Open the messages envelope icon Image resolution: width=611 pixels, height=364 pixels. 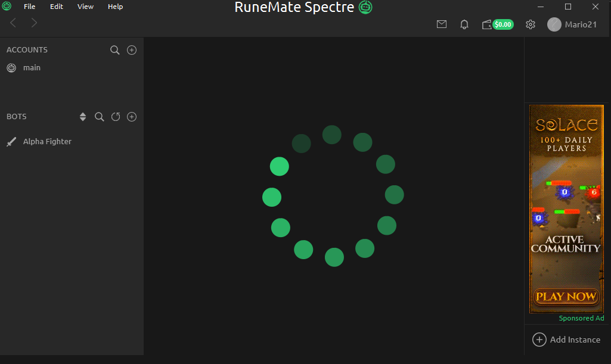click(x=442, y=24)
